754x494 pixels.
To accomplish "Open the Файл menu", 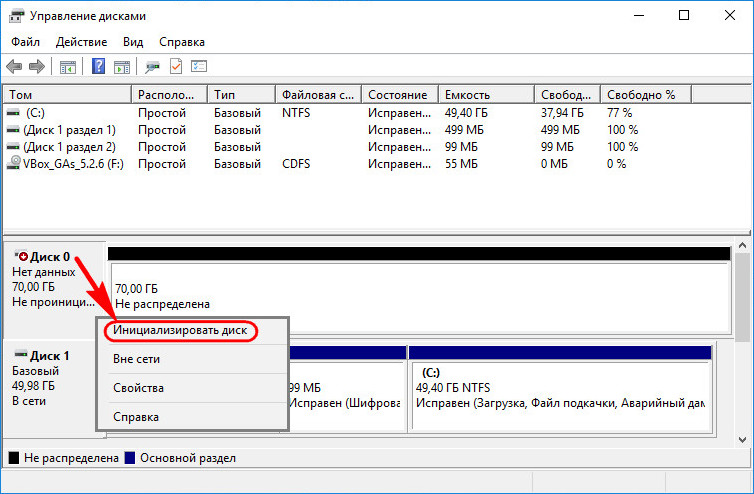I will coord(25,42).
